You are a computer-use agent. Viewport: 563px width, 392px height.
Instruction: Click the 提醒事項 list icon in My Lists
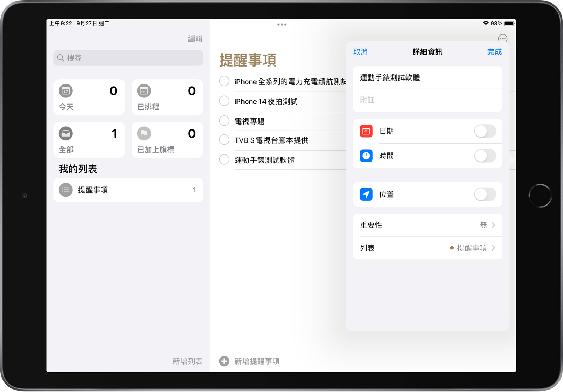(66, 190)
